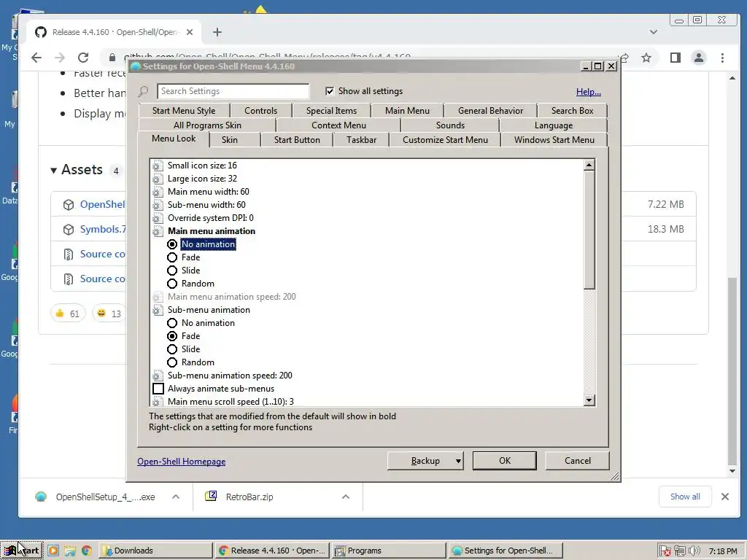
Task: Open the Backup dropdown button
Action: click(425, 461)
